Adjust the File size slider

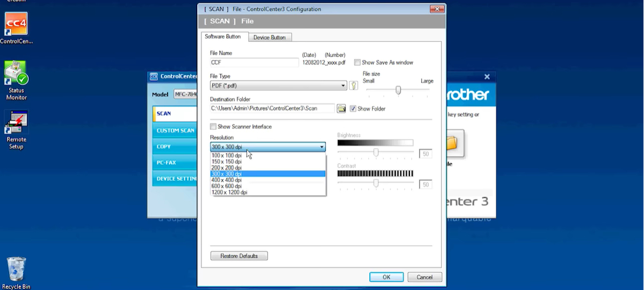[398, 90]
